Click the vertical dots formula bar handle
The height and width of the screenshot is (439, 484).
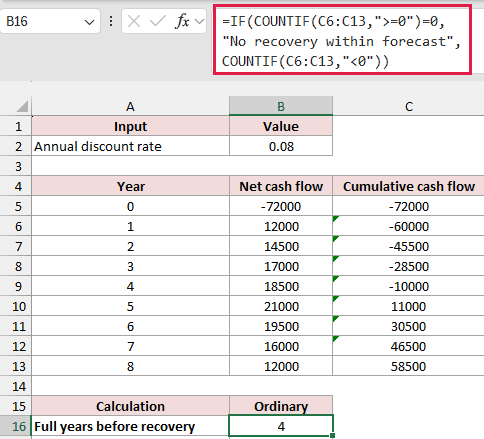(111, 22)
